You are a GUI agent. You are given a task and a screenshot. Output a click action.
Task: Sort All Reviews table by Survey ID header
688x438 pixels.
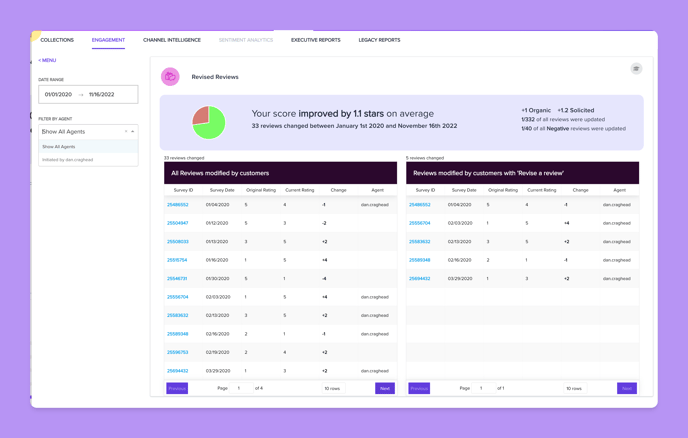click(183, 190)
